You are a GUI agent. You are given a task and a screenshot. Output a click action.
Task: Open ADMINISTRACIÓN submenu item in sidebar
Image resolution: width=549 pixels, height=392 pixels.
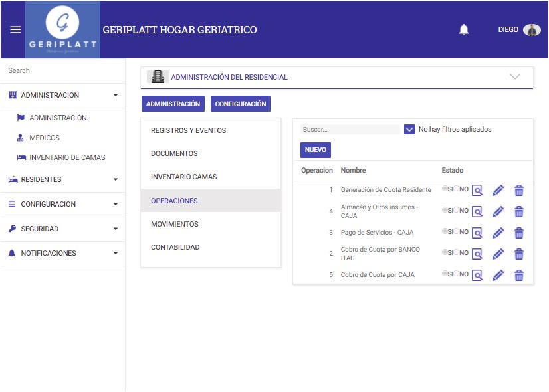click(x=58, y=118)
